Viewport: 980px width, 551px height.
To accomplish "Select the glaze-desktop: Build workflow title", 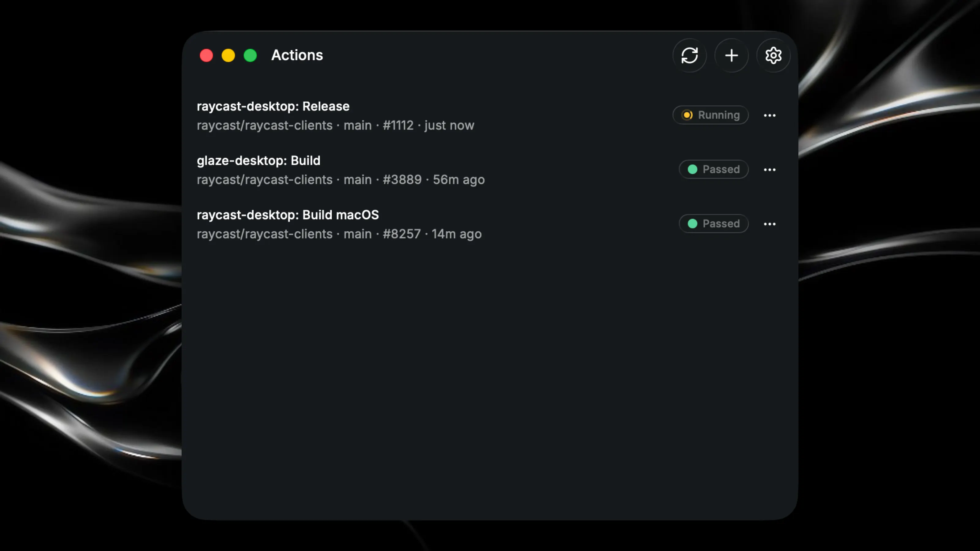I will click(258, 160).
